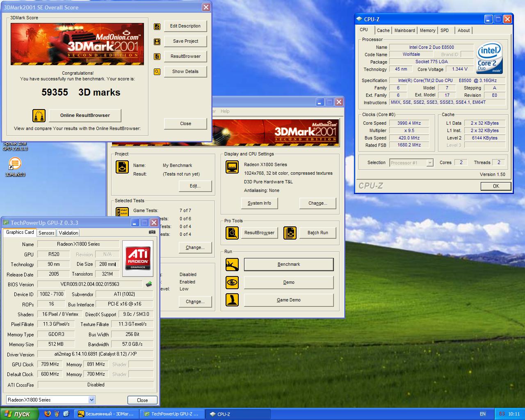The width and height of the screenshot is (525, 420).
Task: Click the Close button in GPU-Z
Action: point(142,400)
